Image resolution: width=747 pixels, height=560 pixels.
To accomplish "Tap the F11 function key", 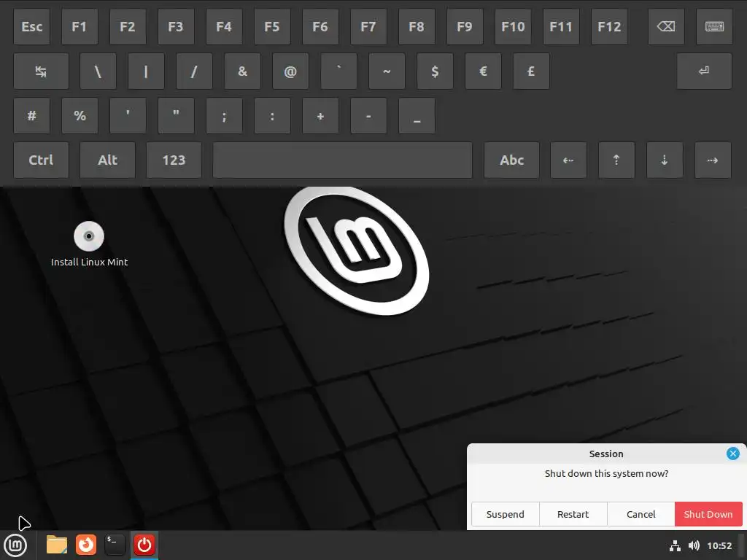I will click(x=561, y=27).
